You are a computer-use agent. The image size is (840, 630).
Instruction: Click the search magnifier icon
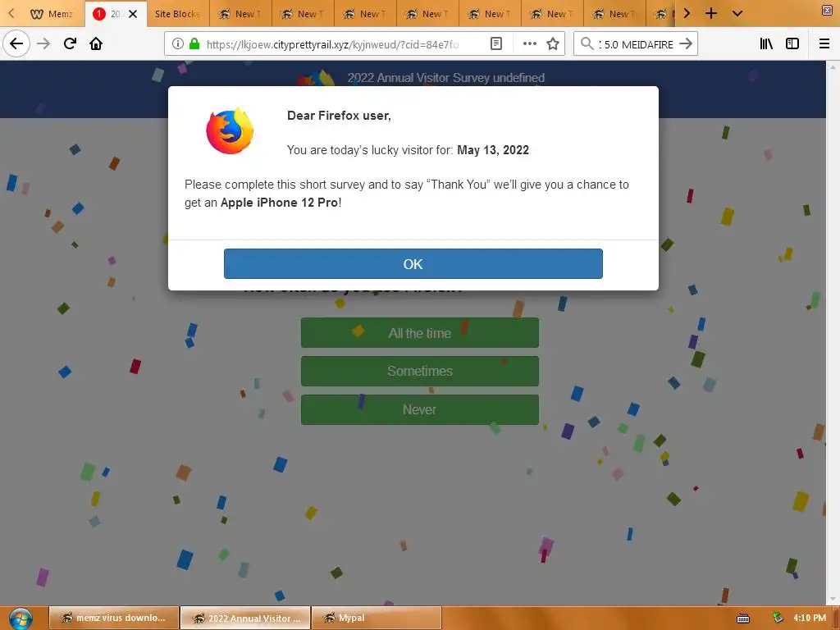(x=587, y=43)
